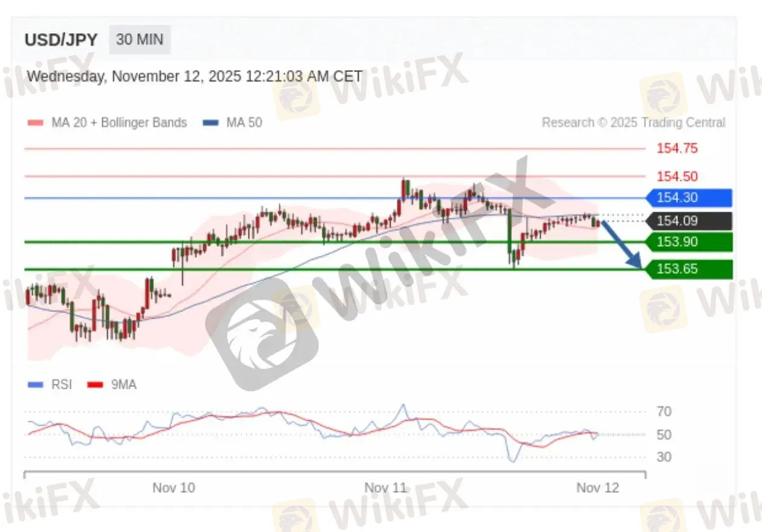Screen dimensions: 762x532
Task: Click the Nov 10 date axis label
Action: click(174, 488)
